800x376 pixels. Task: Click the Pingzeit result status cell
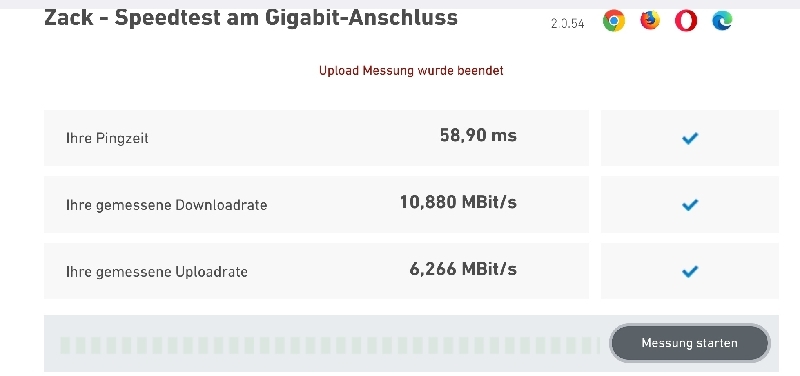[690, 138]
